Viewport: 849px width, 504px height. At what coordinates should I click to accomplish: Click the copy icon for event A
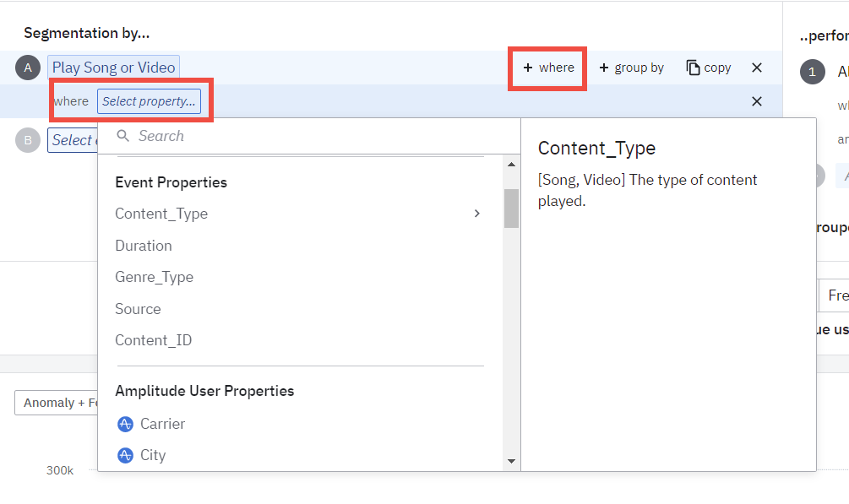(x=693, y=68)
